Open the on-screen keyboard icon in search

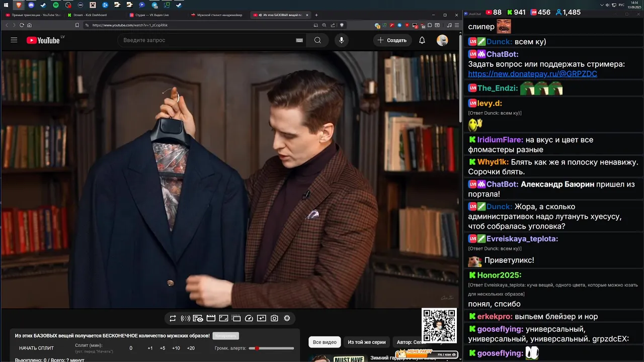(x=299, y=40)
